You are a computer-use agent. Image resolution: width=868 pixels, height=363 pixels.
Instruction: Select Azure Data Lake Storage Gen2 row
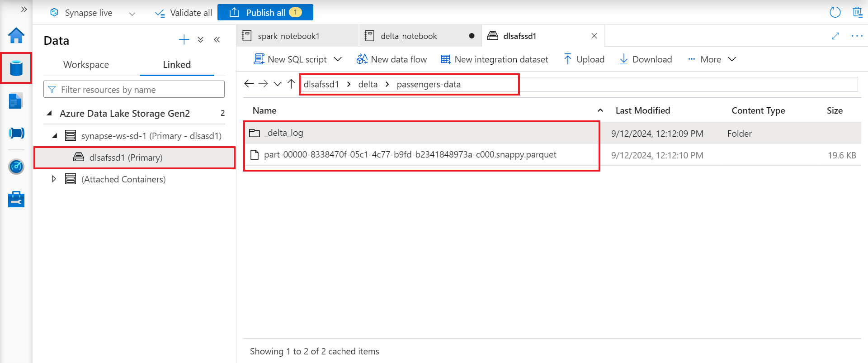coord(135,113)
